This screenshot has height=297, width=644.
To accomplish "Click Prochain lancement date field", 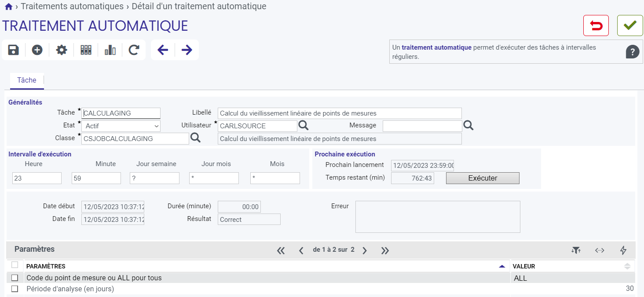I will [422, 166].
